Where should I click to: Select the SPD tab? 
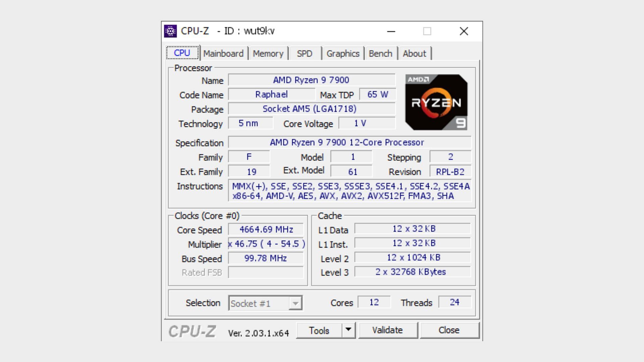click(304, 53)
